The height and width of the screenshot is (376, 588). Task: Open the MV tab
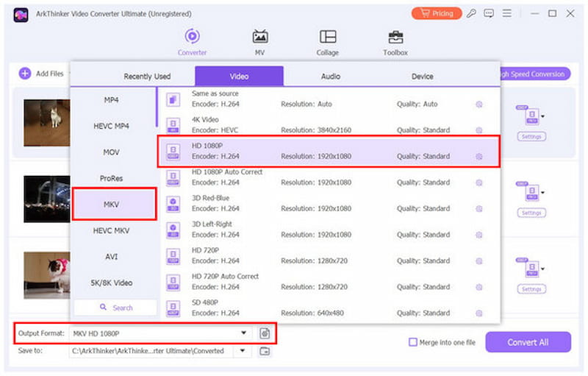coord(259,42)
